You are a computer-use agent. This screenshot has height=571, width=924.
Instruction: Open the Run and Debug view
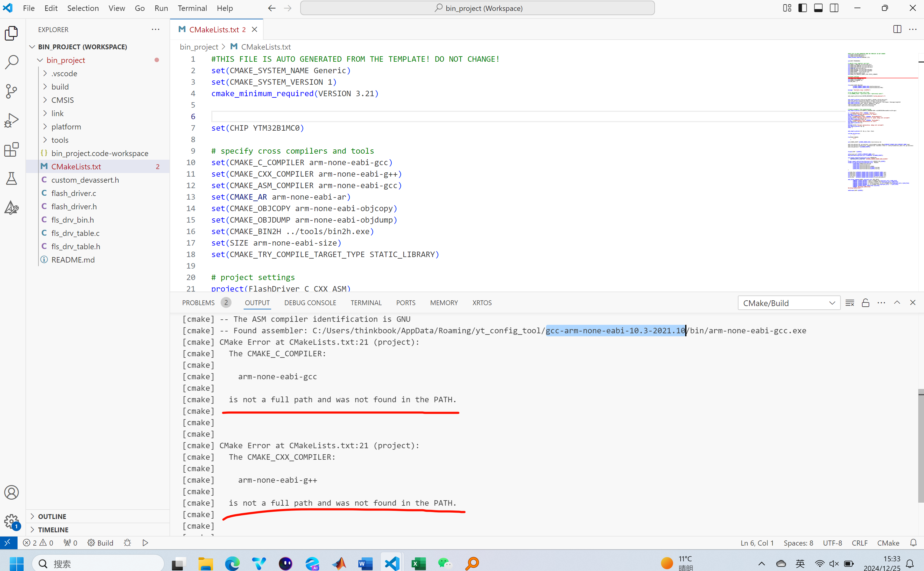tap(12, 120)
